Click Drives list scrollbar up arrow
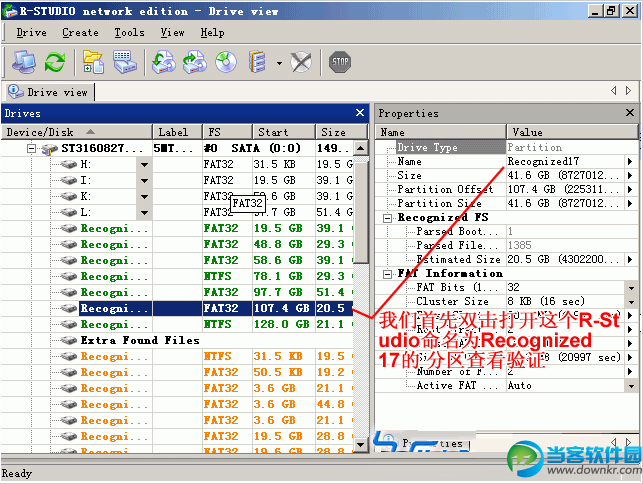 click(360, 148)
